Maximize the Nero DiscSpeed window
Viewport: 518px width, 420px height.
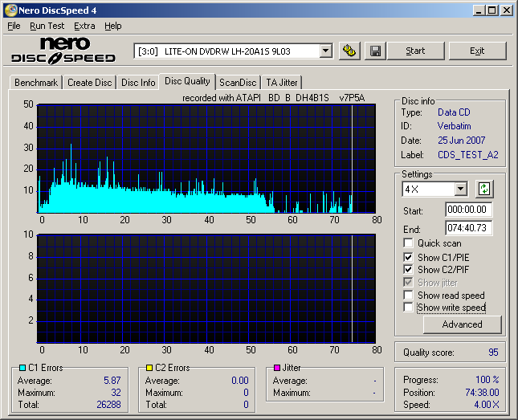[x=492, y=10]
